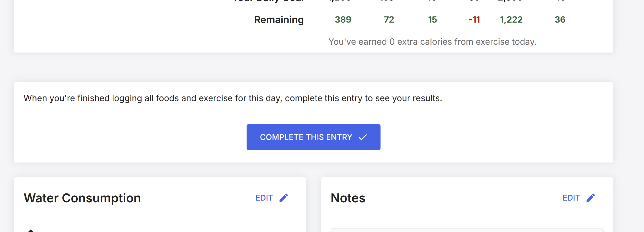
Task: Click the pencil icon beside Water Consumption EDIT
Action: coord(284,198)
